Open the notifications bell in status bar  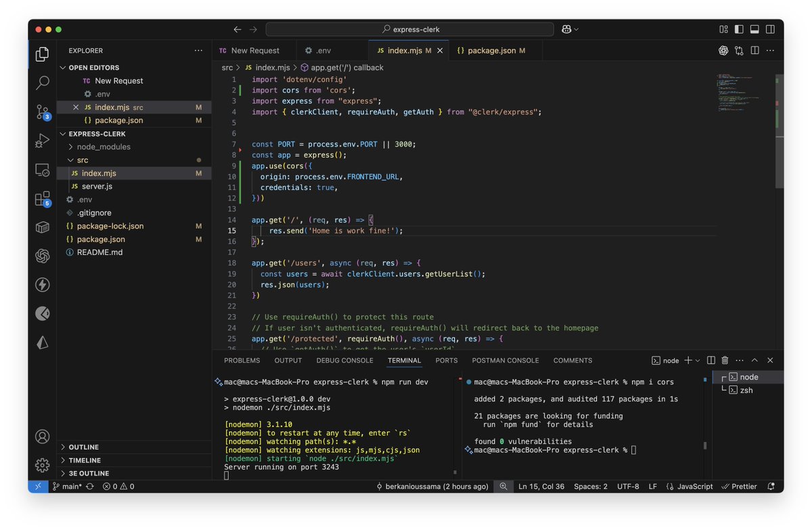click(x=771, y=487)
